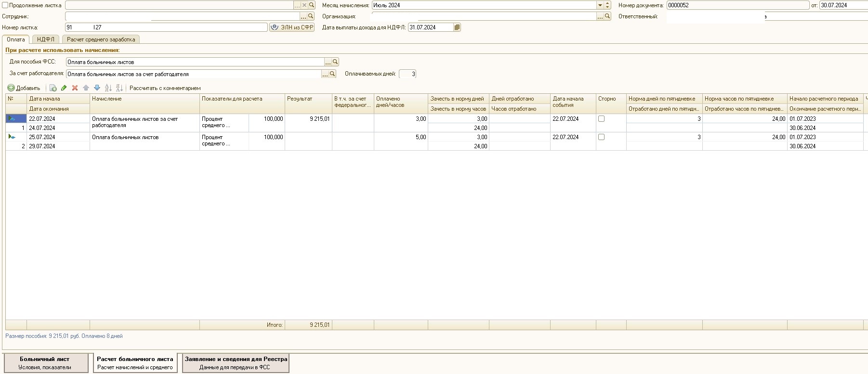The height and width of the screenshot is (374, 868).
Task: Toggle the Сторно checkbox in row 2
Action: pyautogui.click(x=601, y=137)
